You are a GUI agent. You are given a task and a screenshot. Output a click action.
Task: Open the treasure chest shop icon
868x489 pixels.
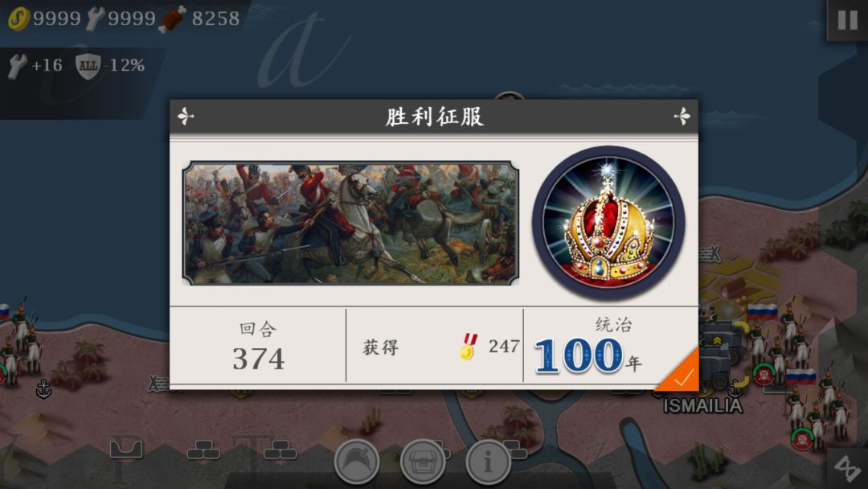(423, 462)
